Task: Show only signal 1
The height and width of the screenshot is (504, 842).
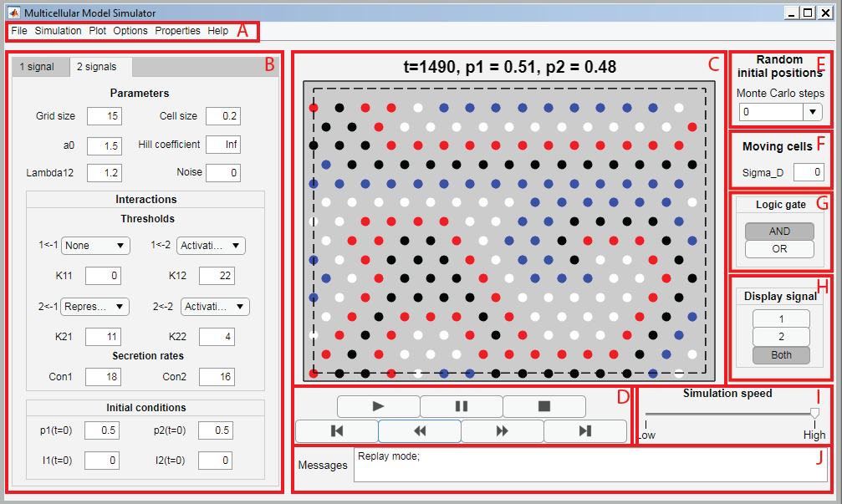Action: tap(781, 319)
